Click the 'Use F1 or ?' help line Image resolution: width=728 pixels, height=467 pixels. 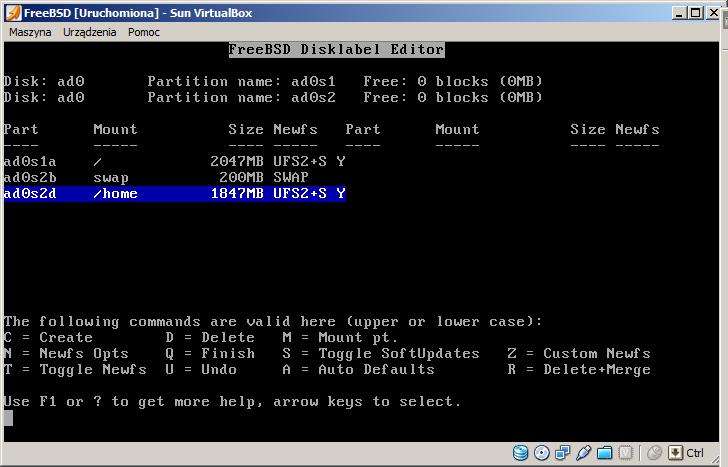(x=233, y=402)
